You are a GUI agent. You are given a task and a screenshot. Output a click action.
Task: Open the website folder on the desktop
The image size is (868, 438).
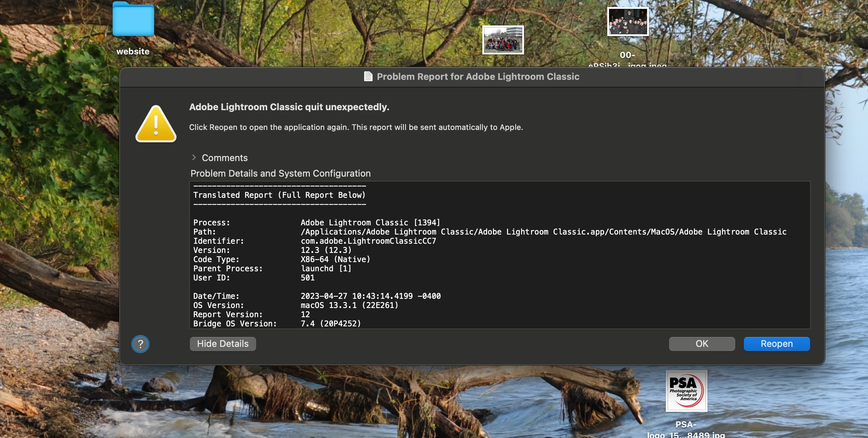point(133,20)
